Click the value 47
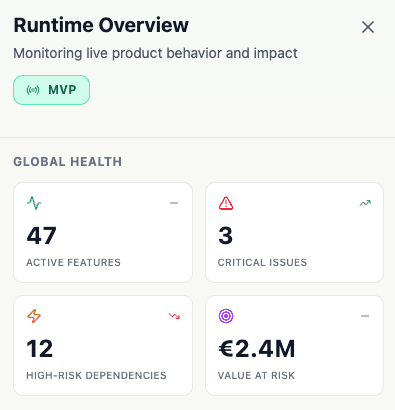The width and height of the screenshot is (395, 410). tap(41, 236)
